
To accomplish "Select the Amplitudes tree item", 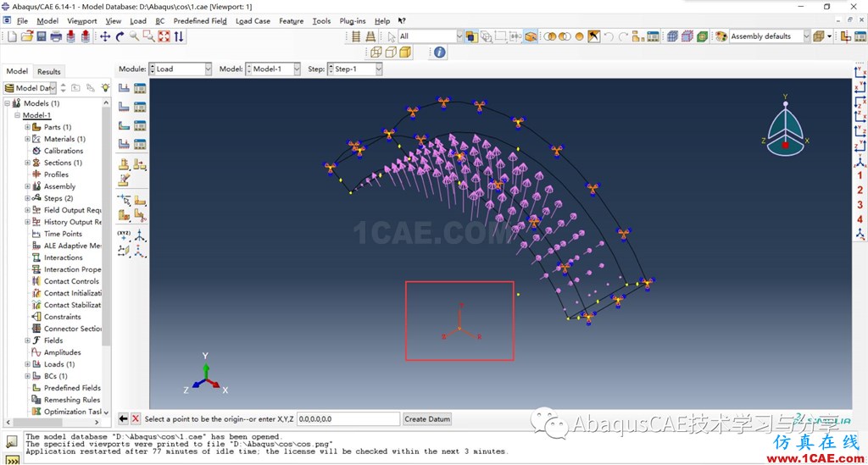I will tap(62, 352).
